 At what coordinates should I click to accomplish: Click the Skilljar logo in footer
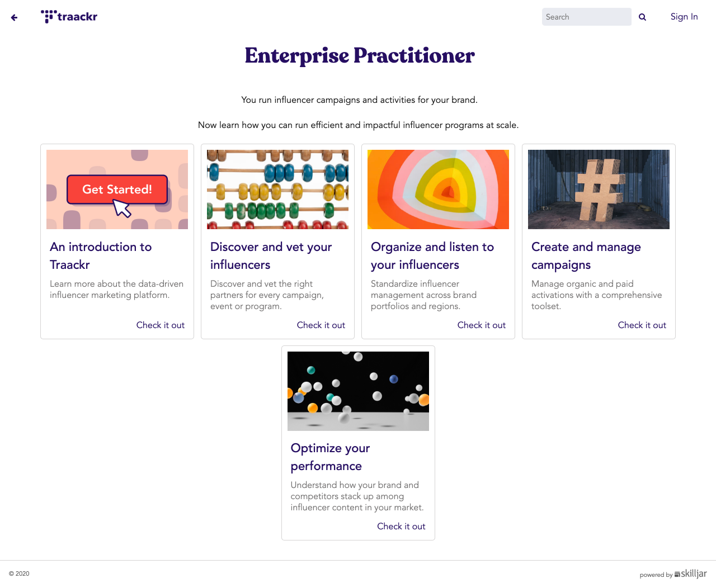coord(691,574)
